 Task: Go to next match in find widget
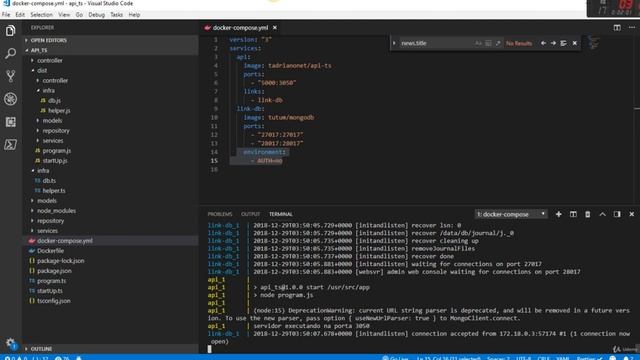click(553, 43)
